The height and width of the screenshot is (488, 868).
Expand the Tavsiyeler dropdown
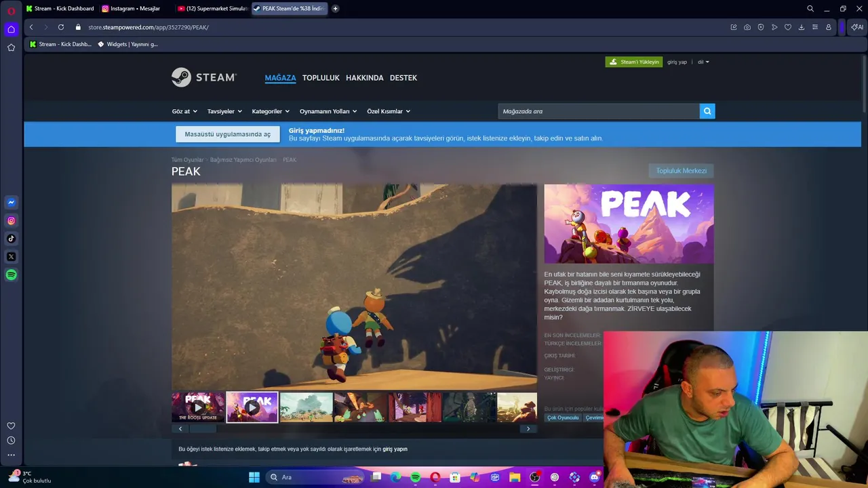[224, 111]
